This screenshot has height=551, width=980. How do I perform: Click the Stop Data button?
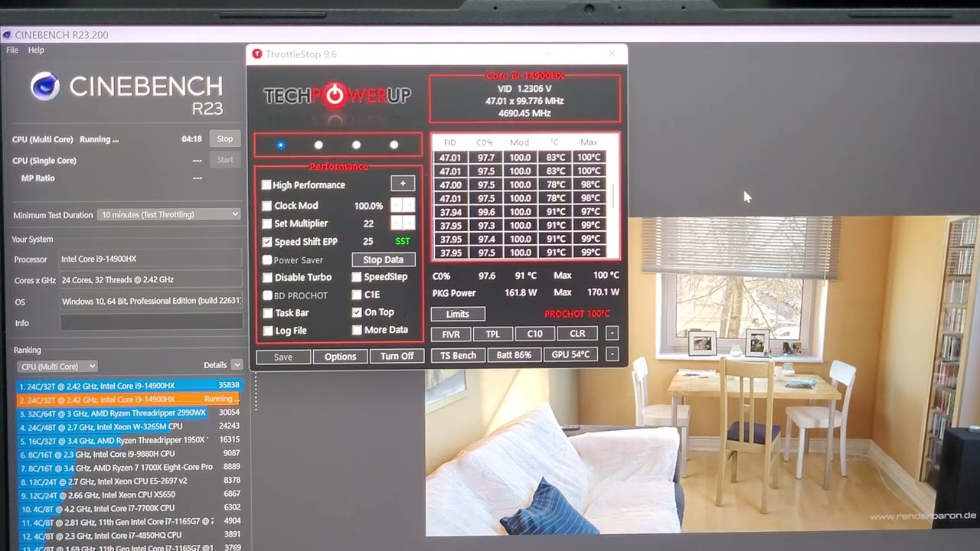[x=384, y=259]
